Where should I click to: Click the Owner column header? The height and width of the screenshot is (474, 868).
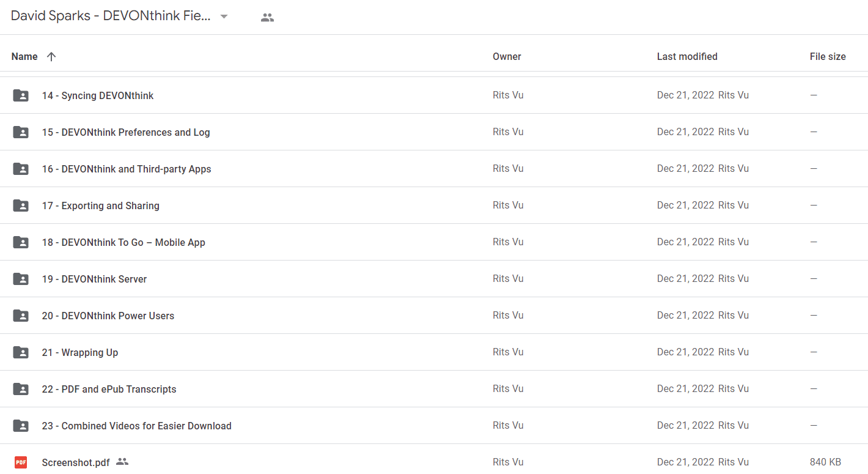507,56
